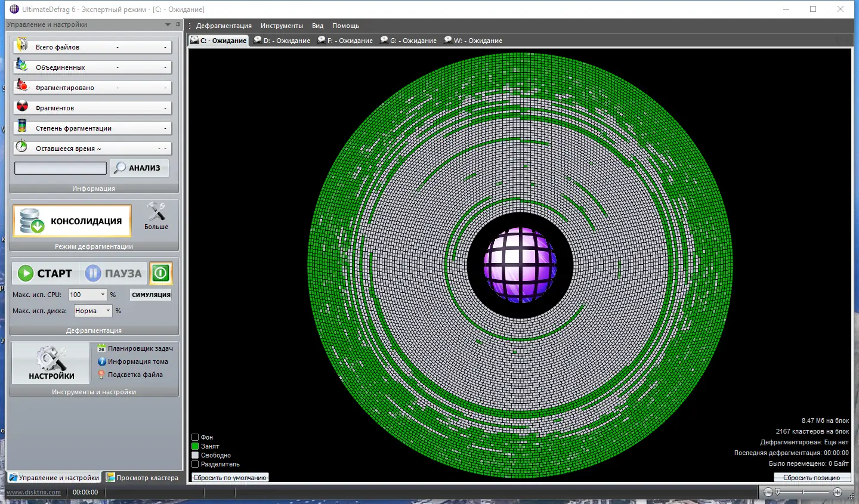Click the zoom slider handle in status bar
Screen dimensions: 859x504
point(777,492)
